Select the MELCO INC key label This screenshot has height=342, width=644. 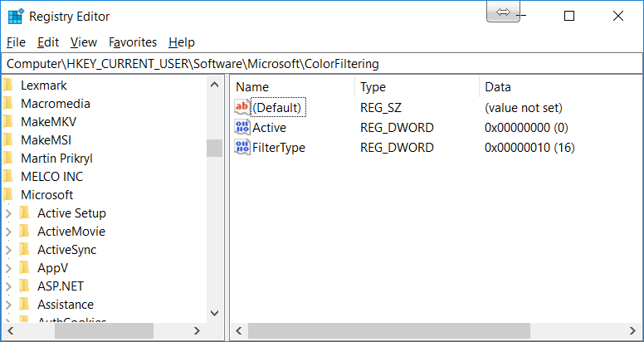click(51, 177)
